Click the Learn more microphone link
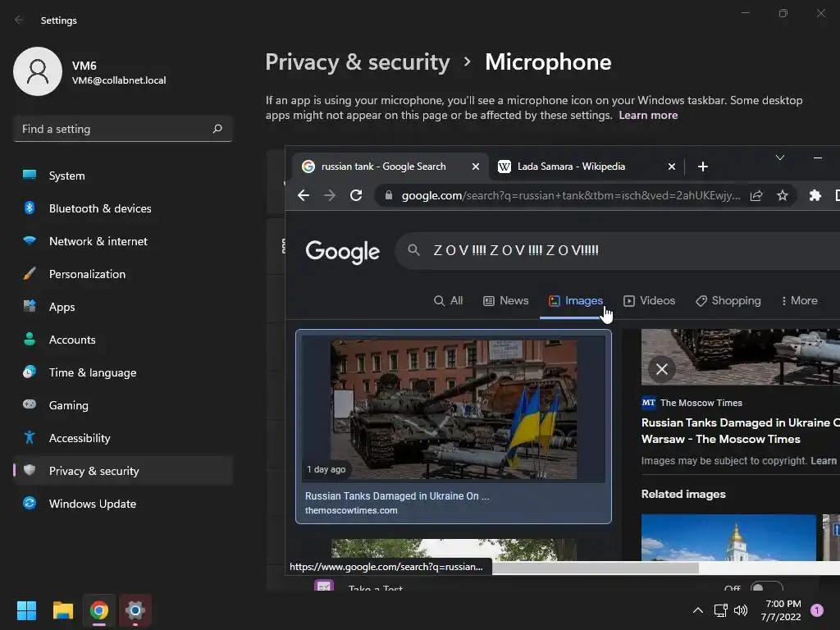 (648, 115)
